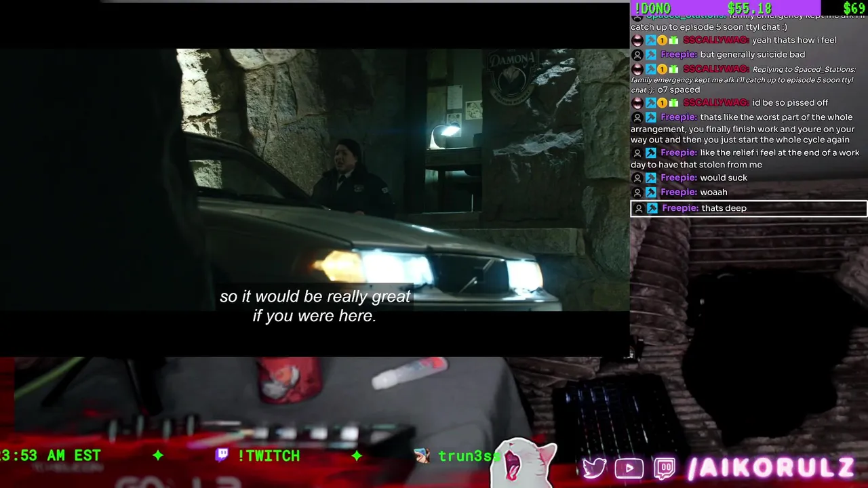This screenshot has width=868, height=488.
Task: Click SSCALLYWAG username on "yeah thats how i feel"
Action: pos(716,41)
